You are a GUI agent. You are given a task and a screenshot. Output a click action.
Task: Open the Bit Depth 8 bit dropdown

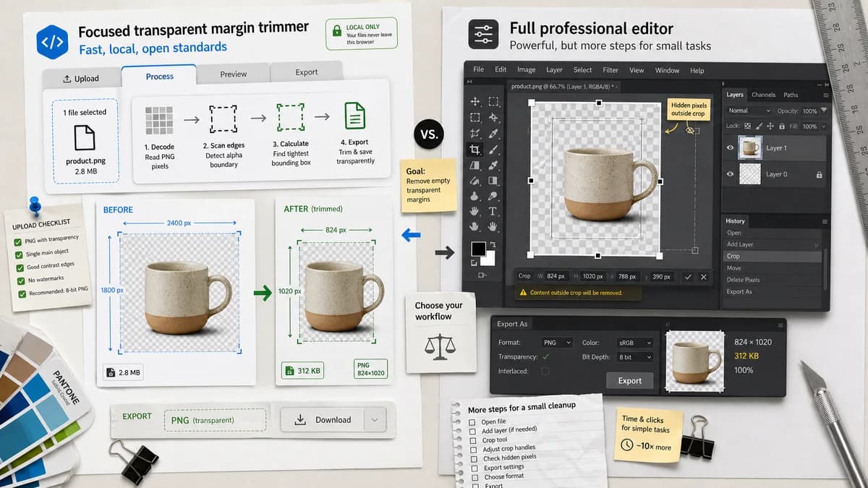coord(634,357)
